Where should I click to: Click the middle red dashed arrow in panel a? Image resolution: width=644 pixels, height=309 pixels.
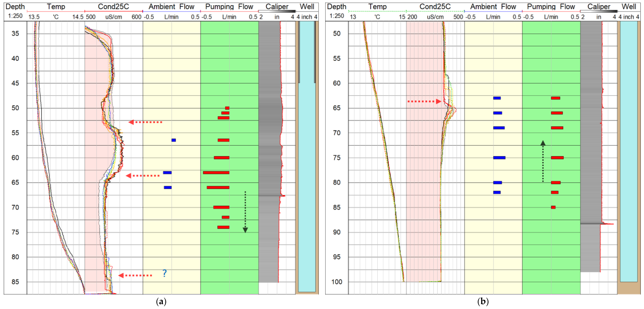[x=143, y=176]
